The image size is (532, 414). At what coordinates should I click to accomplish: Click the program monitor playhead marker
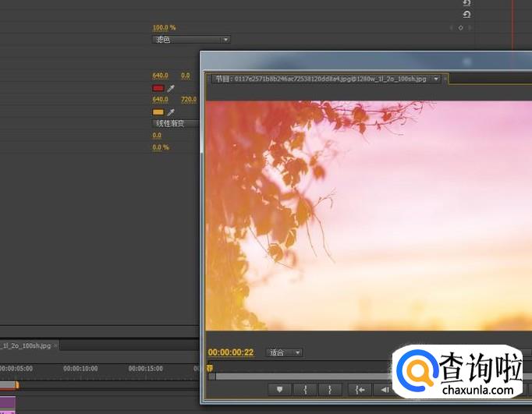[210, 368]
